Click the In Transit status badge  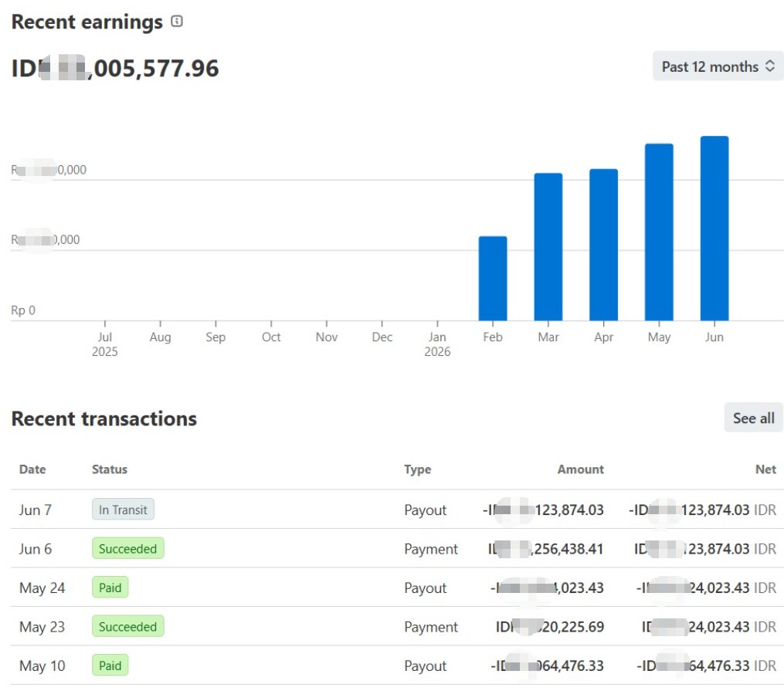pos(123,510)
